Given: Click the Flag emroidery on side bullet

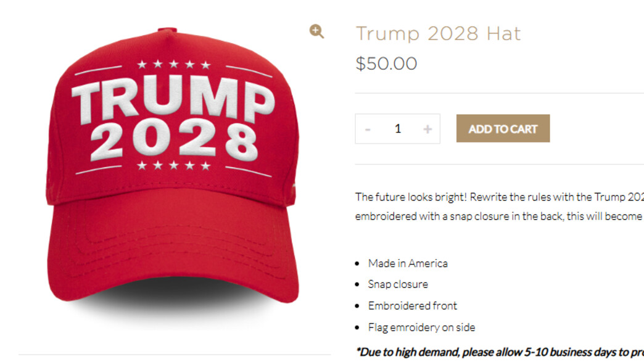Looking at the screenshot, I should coord(421,327).
